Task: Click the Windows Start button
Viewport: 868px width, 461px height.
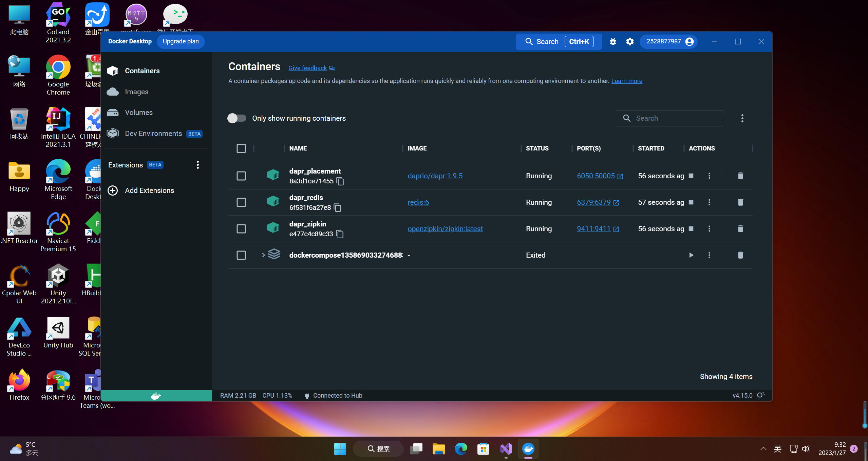Action: [x=340, y=449]
